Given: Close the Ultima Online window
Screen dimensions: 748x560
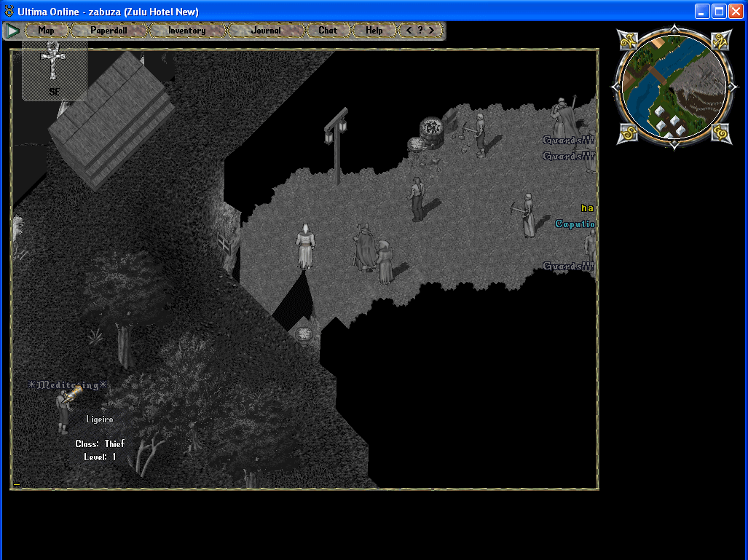Looking at the screenshot, I should [x=736, y=12].
